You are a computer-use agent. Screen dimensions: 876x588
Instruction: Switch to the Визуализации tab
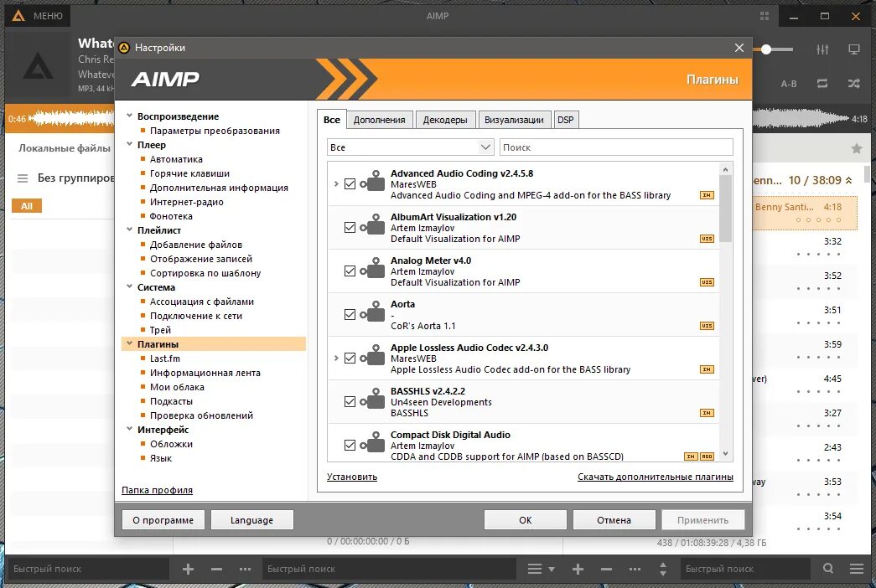tap(514, 120)
